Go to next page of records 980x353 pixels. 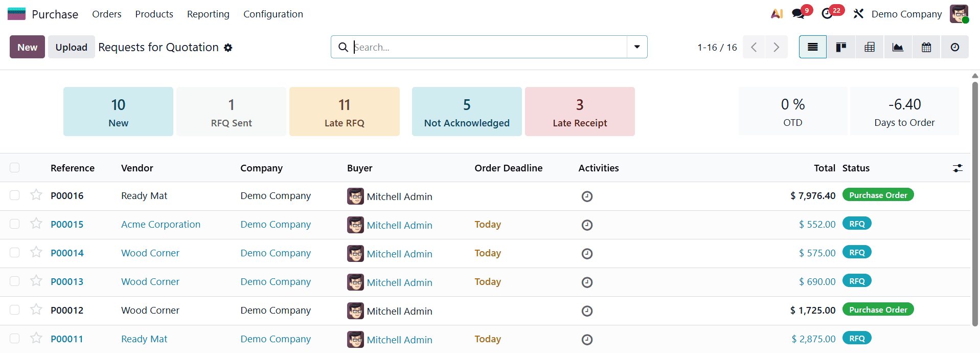click(777, 47)
